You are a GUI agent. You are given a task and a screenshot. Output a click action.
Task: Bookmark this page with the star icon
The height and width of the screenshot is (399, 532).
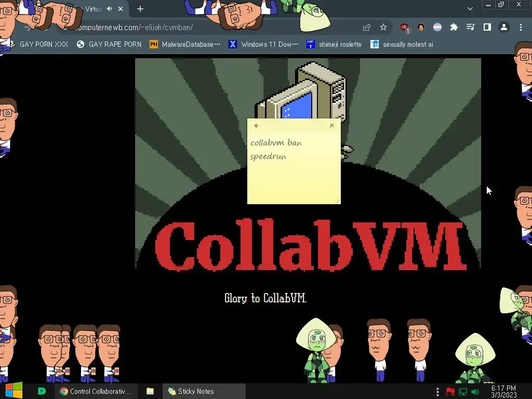click(383, 27)
